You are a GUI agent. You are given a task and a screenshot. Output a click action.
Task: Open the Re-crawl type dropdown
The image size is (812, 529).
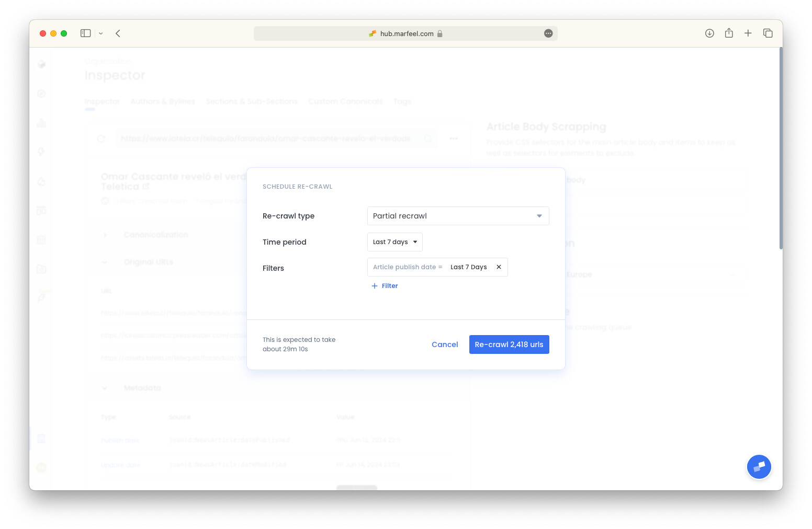coord(458,216)
